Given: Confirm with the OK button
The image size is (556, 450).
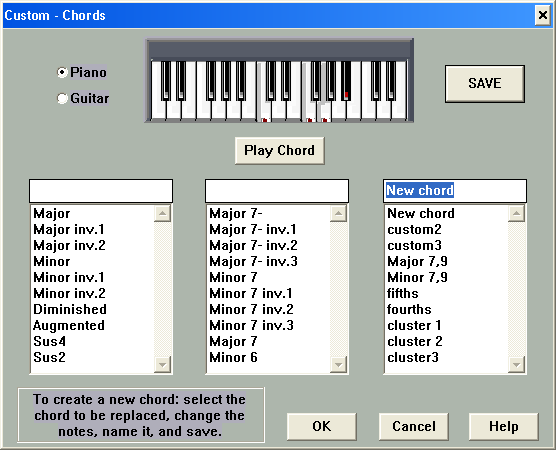Looking at the screenshot, I should point(322,426).
